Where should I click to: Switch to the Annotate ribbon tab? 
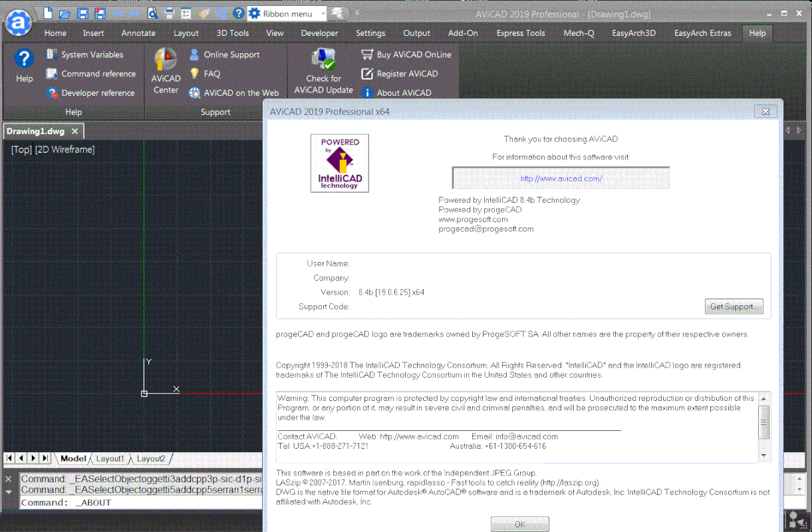pyautogui.click(x=138, y=33)
